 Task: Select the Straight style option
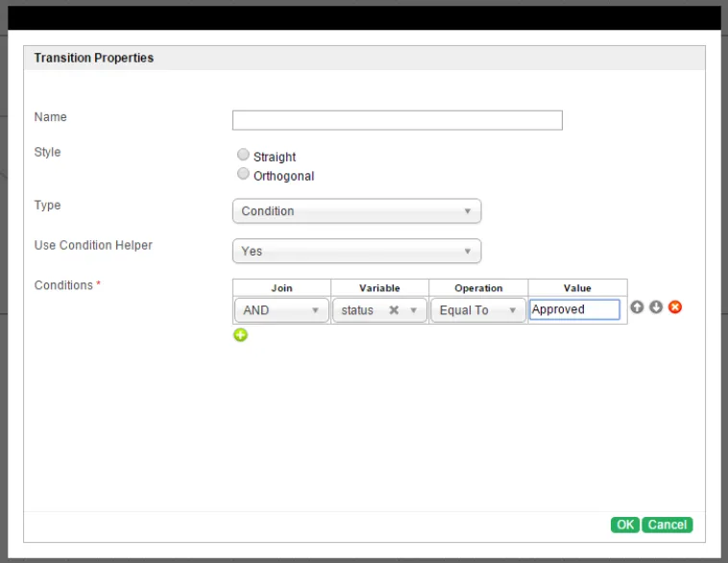[x=243, y=154]
